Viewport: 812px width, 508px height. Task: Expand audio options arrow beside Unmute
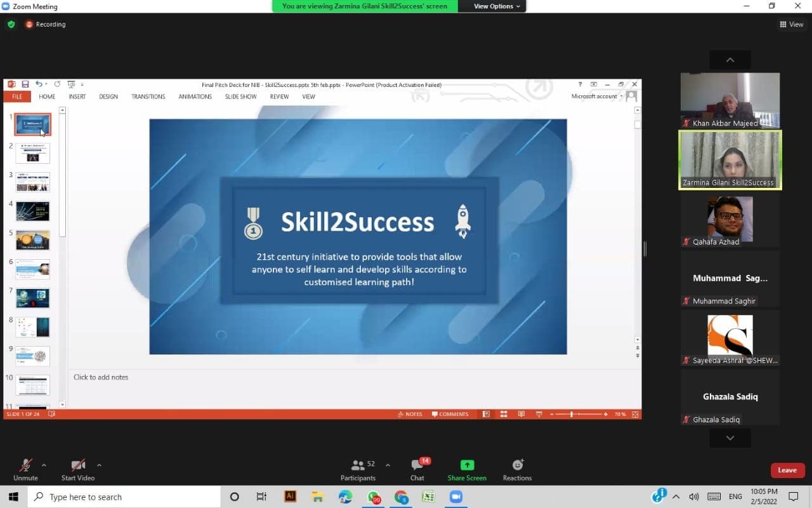pyautogui.click(x=44, y=465)
